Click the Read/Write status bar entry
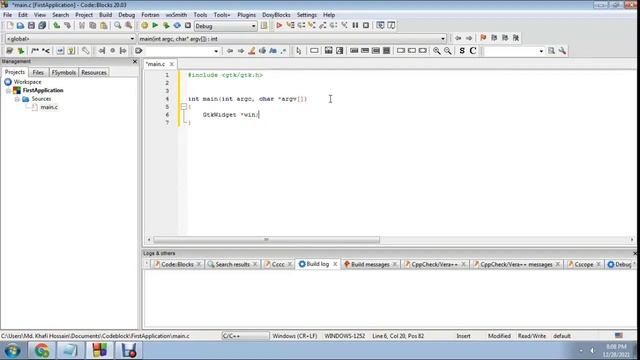This screenshot has height=360, width=640. (x=532, y=336)
